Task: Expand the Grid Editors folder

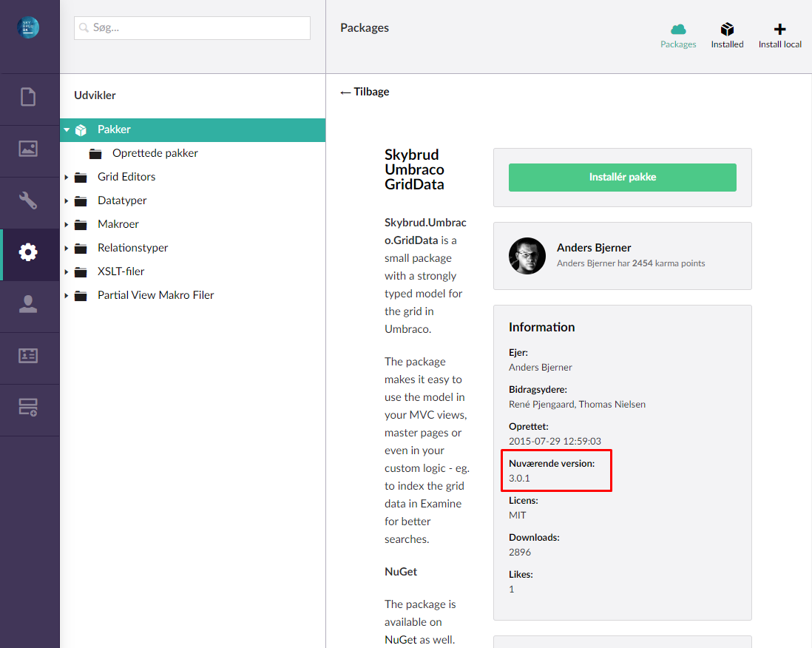Action: coord(67,177)
